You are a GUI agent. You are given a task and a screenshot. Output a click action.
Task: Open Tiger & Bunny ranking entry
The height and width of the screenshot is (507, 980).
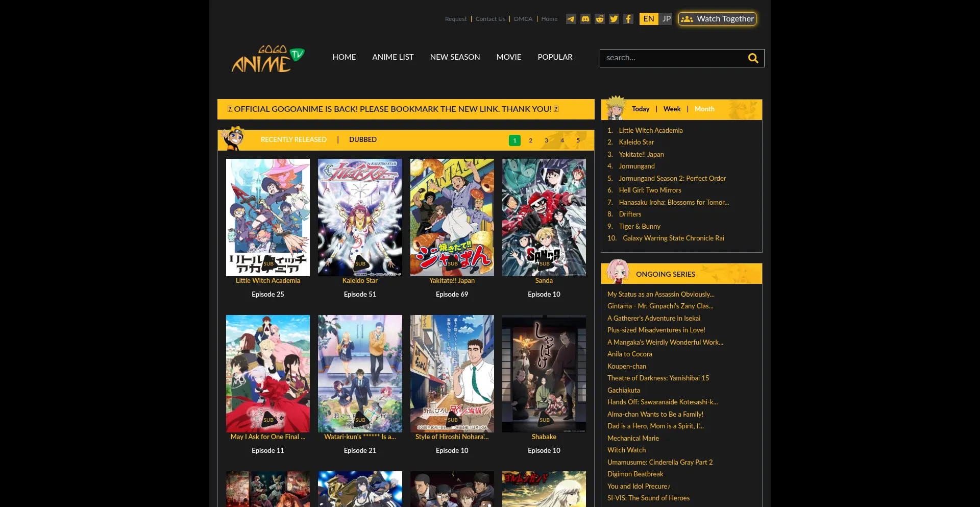click(640, 227)
